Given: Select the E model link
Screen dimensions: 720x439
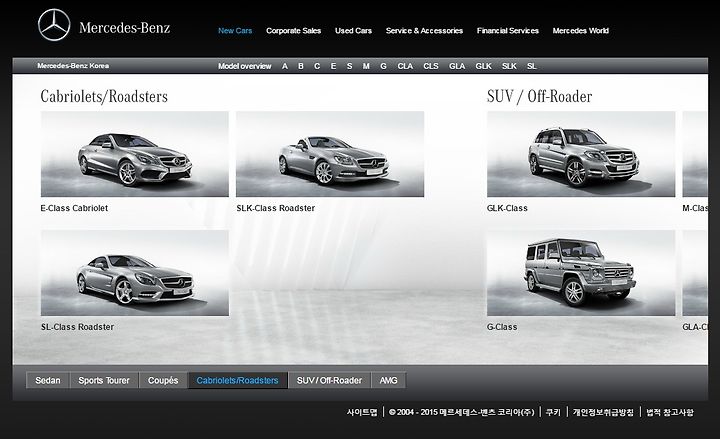Looking at the screenshot, I should [333, 66].
